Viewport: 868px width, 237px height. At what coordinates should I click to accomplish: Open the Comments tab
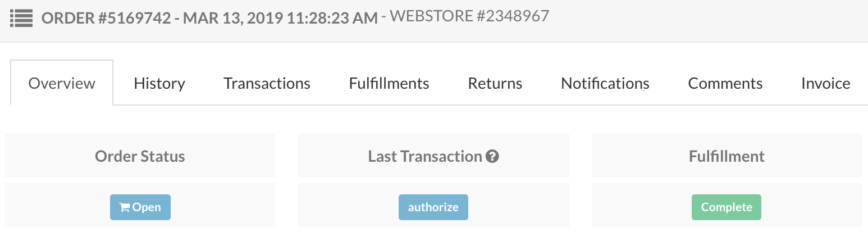725,83
